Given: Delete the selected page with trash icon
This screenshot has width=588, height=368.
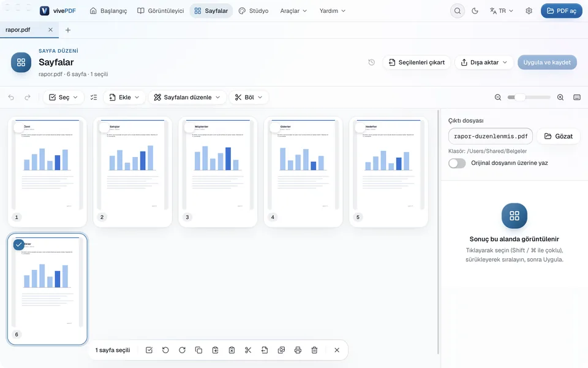Looking at the screenshot, I should coord(314,350).
